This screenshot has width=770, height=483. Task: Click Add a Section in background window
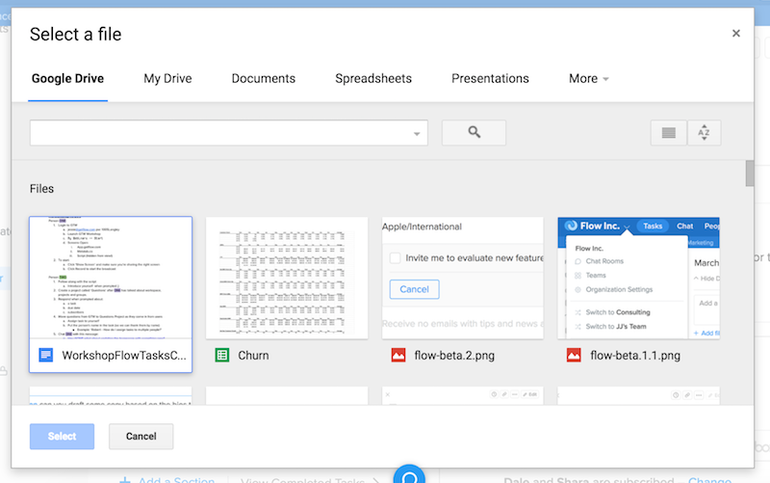pyautogui.click(x=167, y=480)
